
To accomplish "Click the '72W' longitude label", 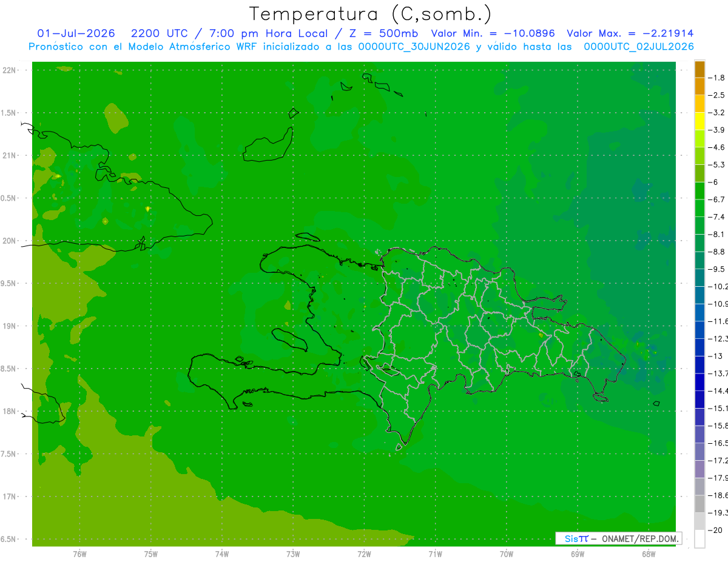I will tap(364, 554).
